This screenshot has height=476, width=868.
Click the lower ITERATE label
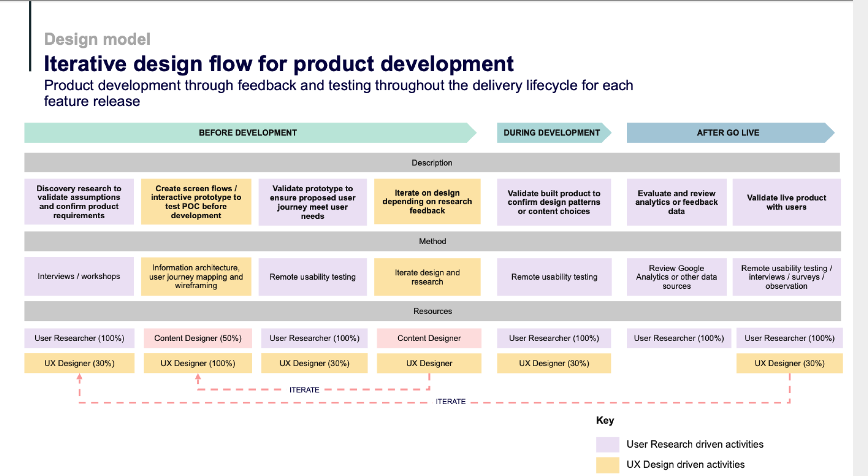[x=450, y=401]
